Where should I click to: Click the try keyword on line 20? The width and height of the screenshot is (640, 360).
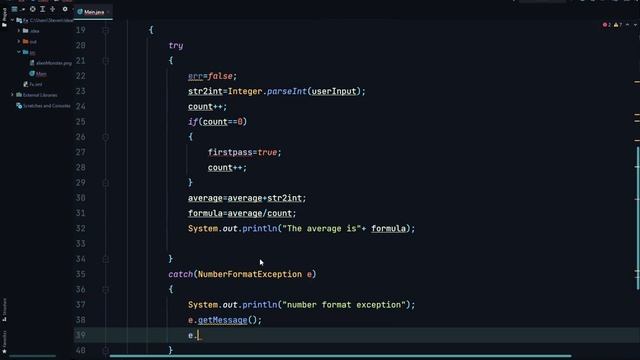176,46
